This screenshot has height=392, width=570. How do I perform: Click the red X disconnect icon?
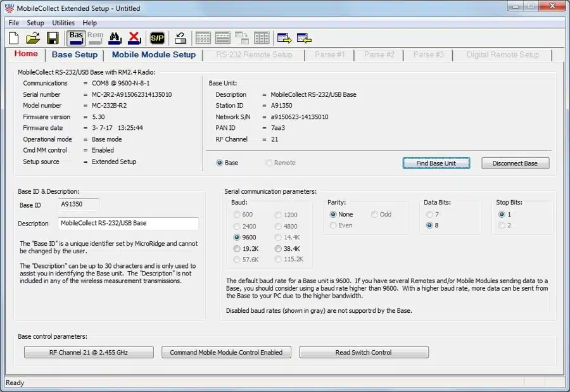click(x=134, y=38)
